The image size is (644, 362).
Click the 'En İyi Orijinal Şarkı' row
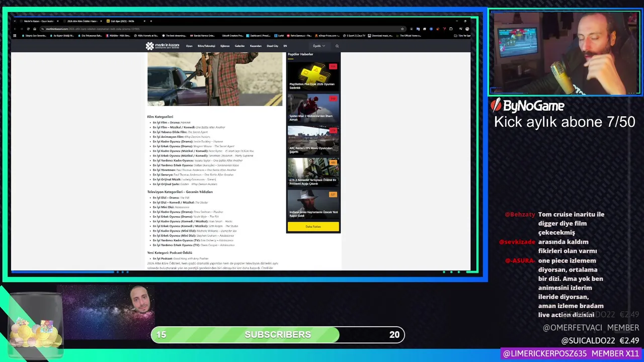(185, 184)
